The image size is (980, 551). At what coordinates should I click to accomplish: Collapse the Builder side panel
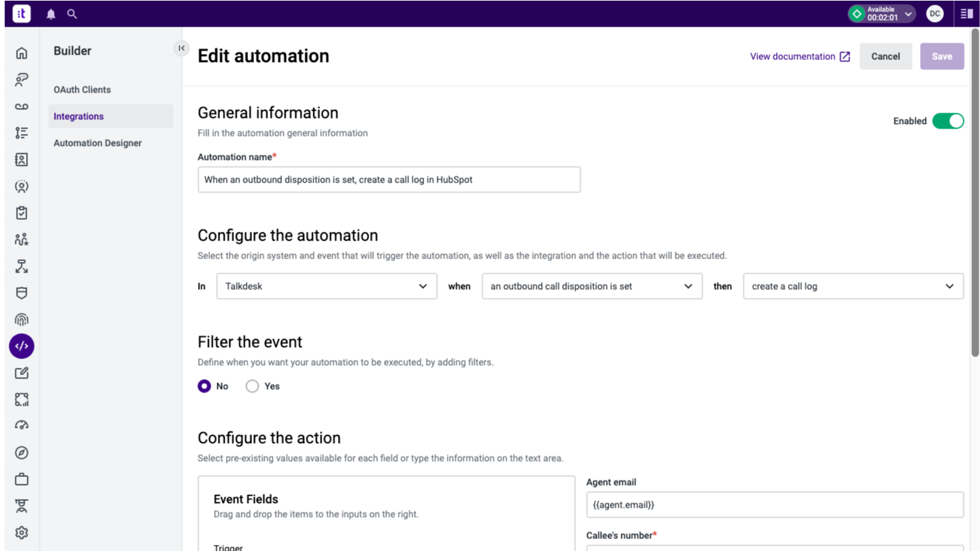point(181,48)
